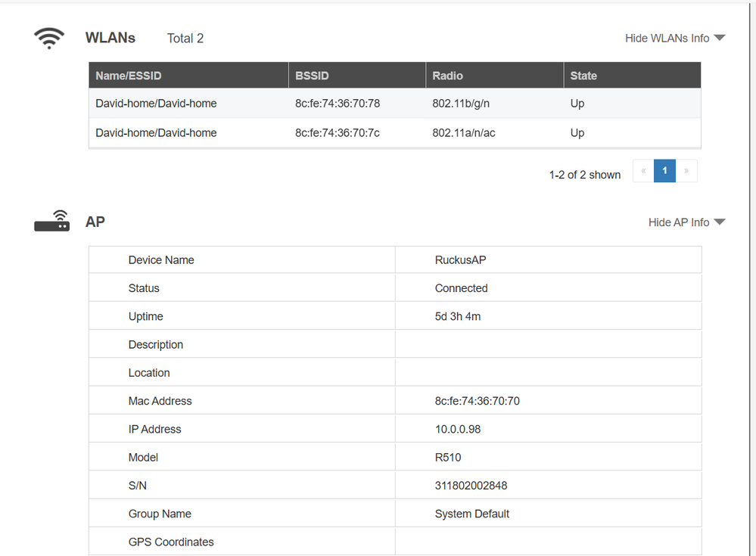Image resolution: width=756 pixels, height=556 pixels.
Task: Click the Hide AP Info triangle arrow
Action: coord(720,222)
